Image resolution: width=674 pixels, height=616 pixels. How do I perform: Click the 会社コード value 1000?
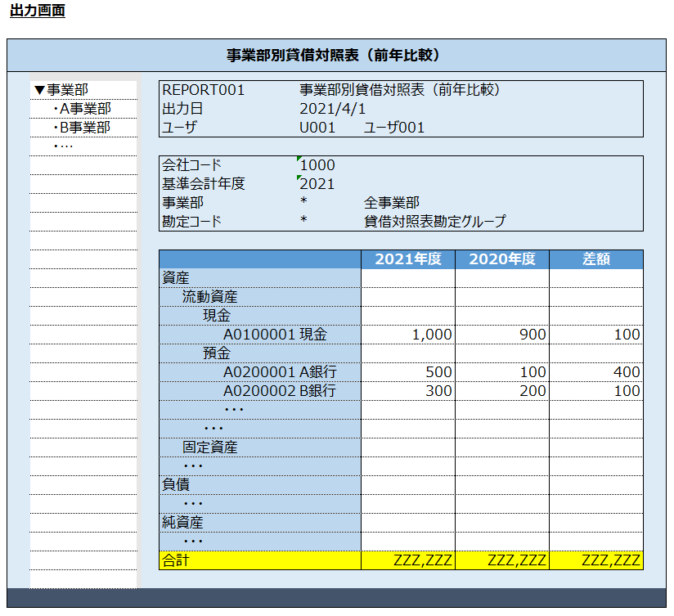coord(317,165)
